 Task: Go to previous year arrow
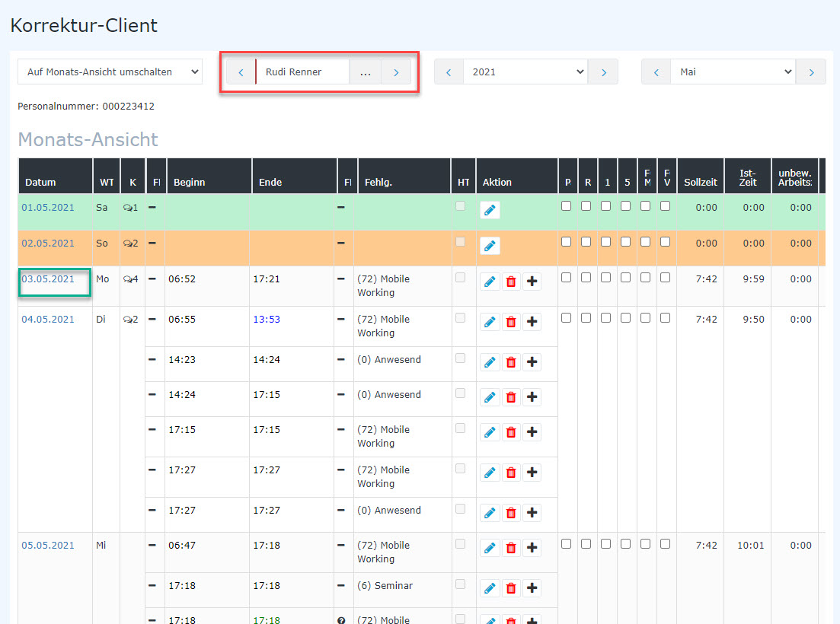(449, 72)
